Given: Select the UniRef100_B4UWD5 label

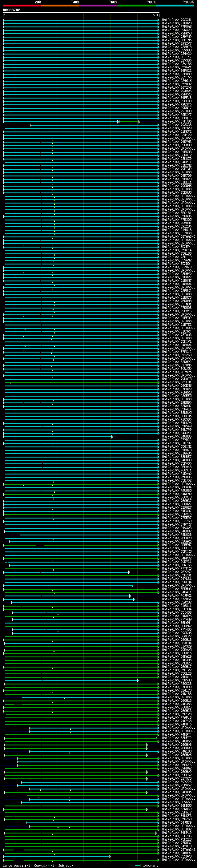Looking at the screenshot, I should [177, 436].
